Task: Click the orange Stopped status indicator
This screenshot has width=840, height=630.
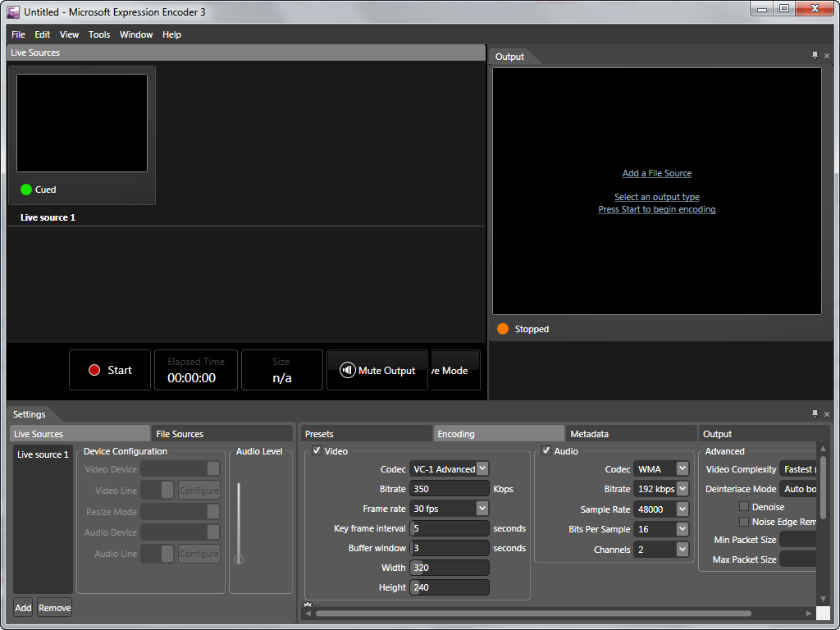Action: [x=503, y=329]
